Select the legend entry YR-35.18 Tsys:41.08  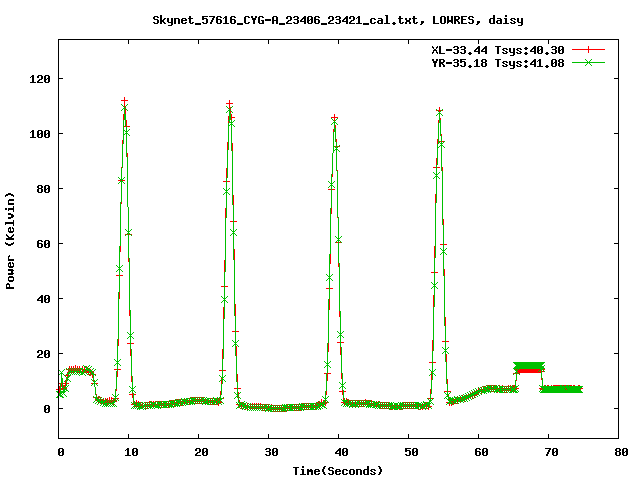pyautogui.click(x=498, y=63)
